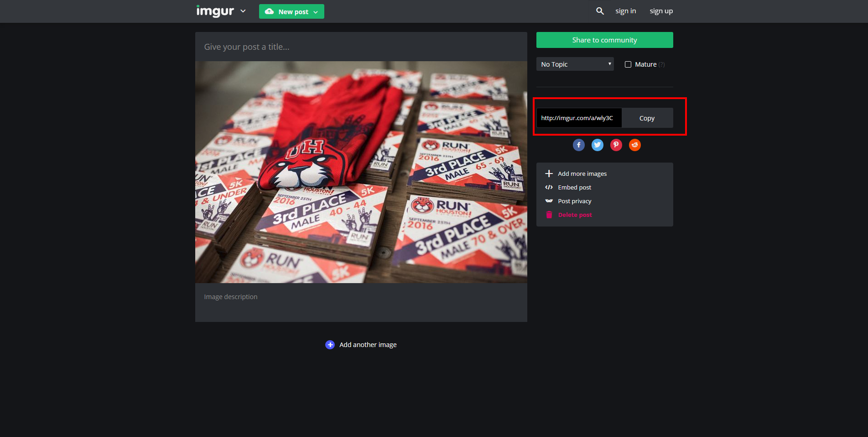Share post on Facebook
Viewport: 868px width, 437px height.
click(579, 145)
